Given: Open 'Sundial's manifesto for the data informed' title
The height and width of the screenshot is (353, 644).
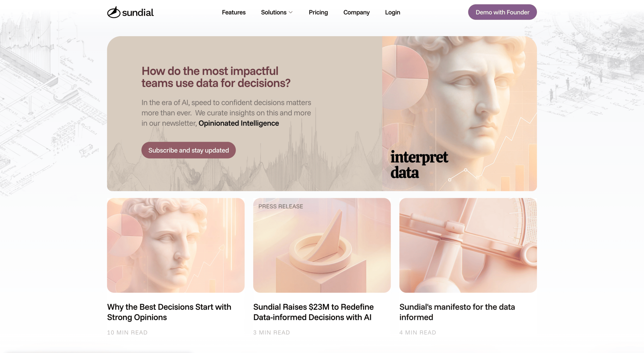Looking at the screenshot, I should click(457, 312).
